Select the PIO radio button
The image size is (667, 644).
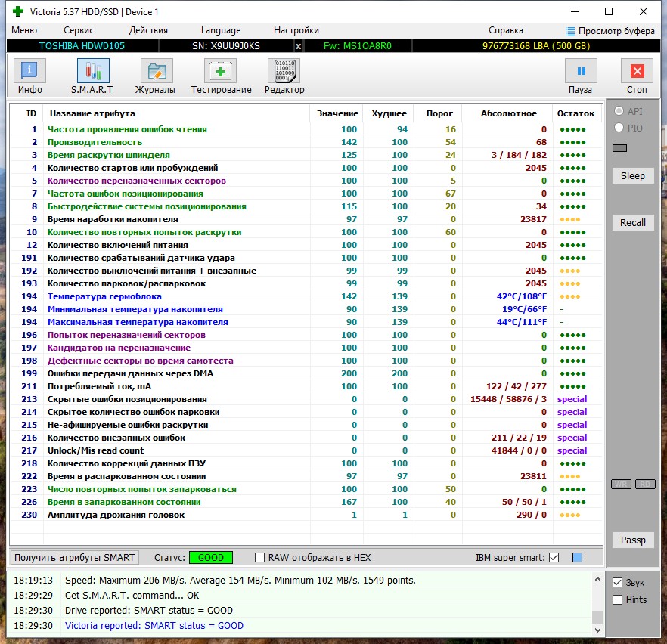[x=619, y=128]
